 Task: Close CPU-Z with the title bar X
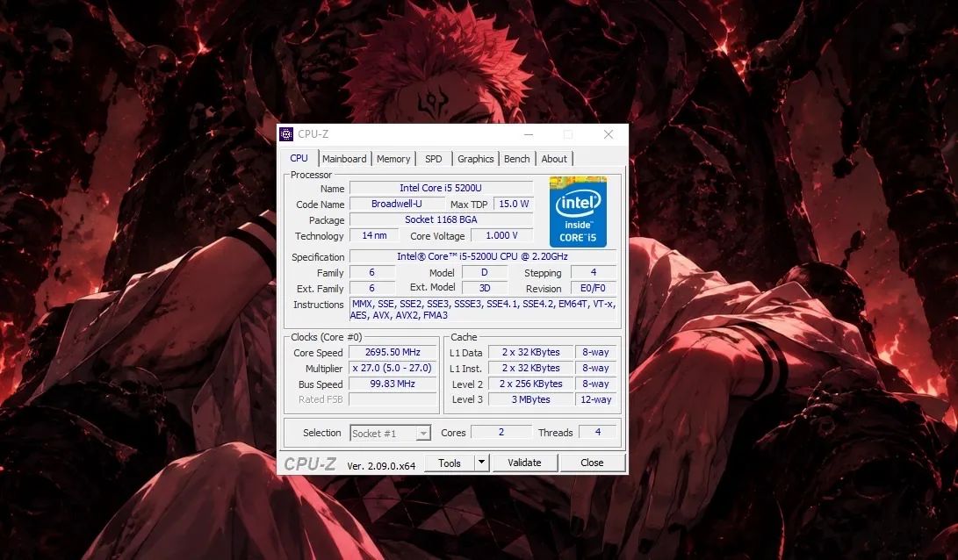[609, 134]
